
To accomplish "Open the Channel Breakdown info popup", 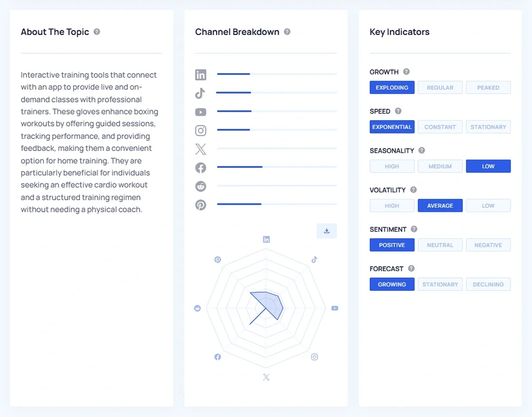I will (x=287, y=31).
